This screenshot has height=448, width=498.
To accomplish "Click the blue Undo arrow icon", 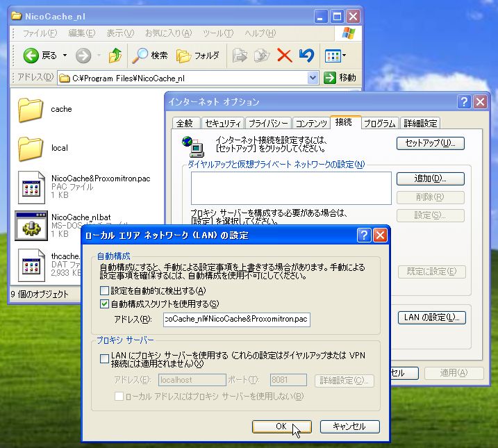I will coord(306,56).
